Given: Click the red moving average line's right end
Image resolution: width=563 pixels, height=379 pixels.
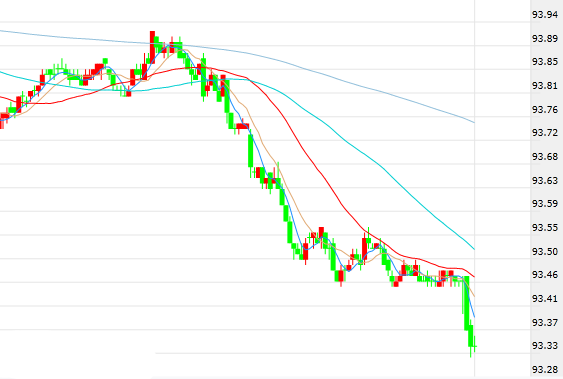Looking at the screenshot, I should tap(473, 276).
